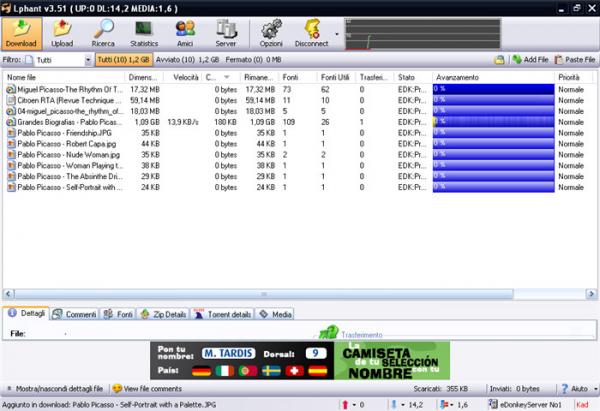Switch to the Zip Details tab
The width and height of the screenshot is (600, 411).
point(163,314)
